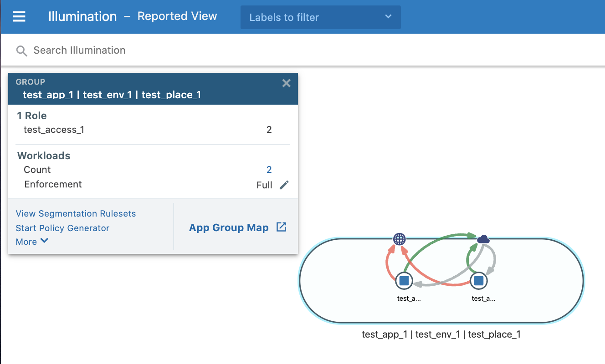The height and width of the screenshot is (364, 605).
Task: Select the cloud node on the map
Action: (483, 239)
